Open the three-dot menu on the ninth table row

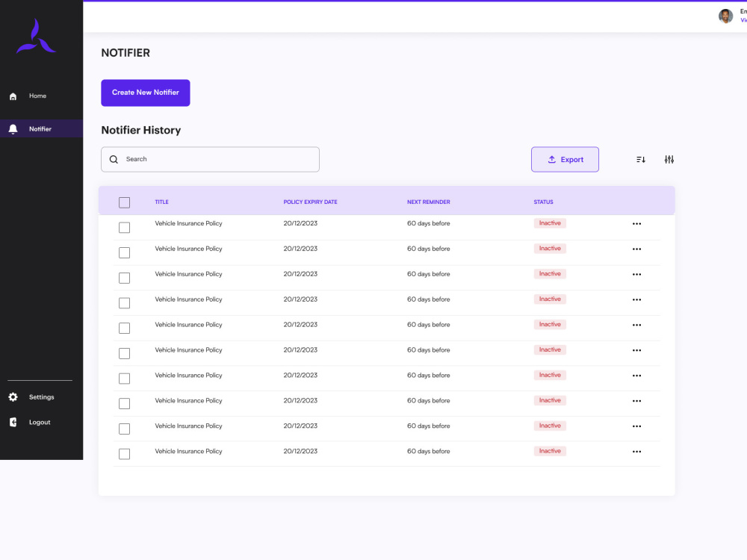point(636,426)
